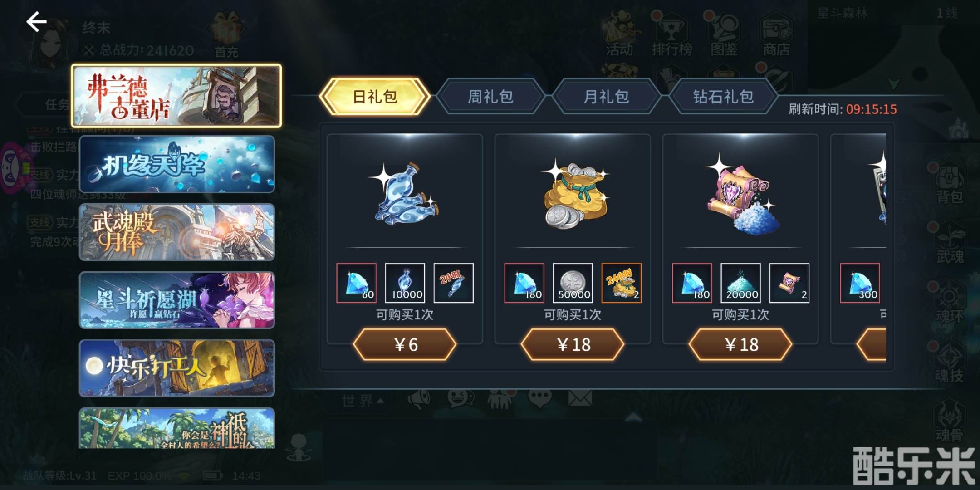
Task: Select the 日礼包 tab
Action: (x=375, y=96)
